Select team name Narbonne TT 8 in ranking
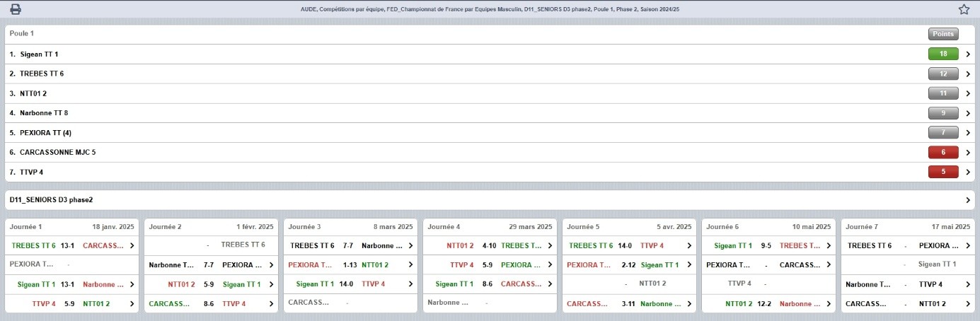Viewport: 980px width, 321px height. pyautogui.click(x=44, y=112)
